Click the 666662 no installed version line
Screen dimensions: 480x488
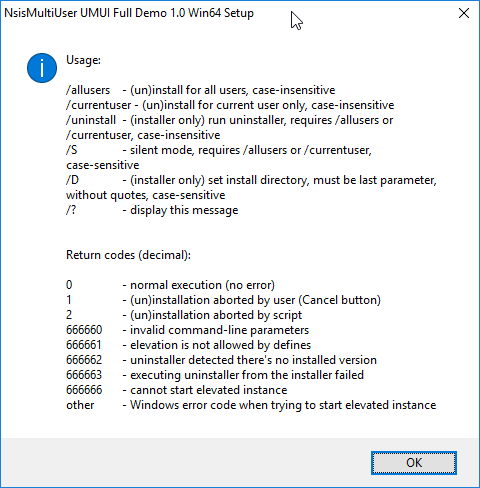point(221,360)
